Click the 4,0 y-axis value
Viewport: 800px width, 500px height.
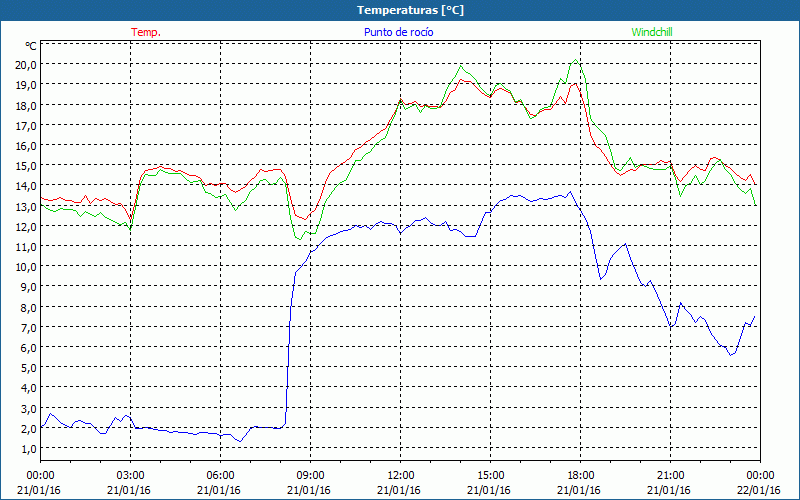click(x=28, y=388)
